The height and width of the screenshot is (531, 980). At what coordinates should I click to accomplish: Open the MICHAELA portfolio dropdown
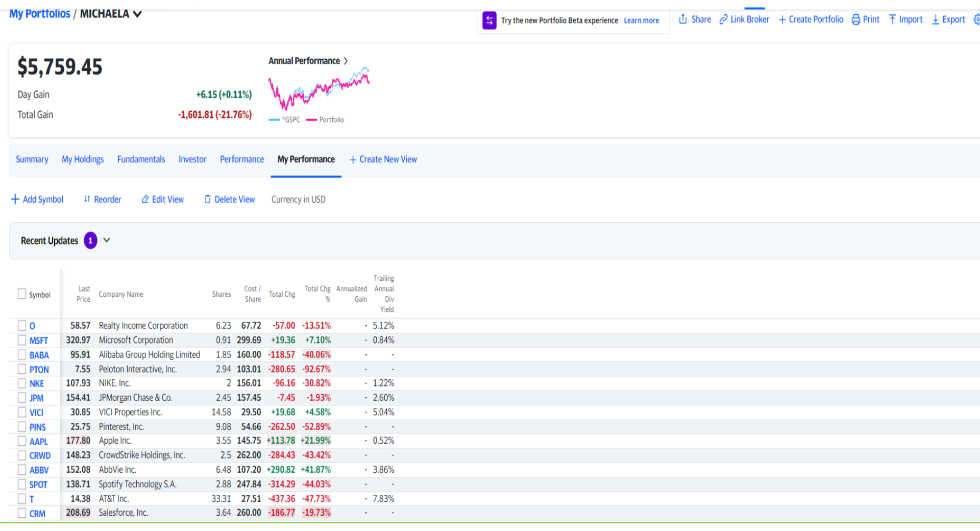[x=137, y=14]
